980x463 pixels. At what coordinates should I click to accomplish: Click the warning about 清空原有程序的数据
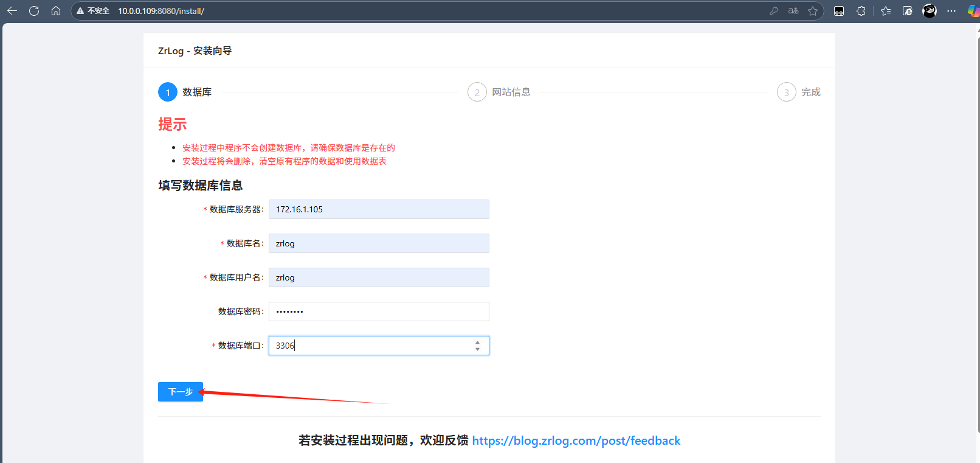coord(285,161)
